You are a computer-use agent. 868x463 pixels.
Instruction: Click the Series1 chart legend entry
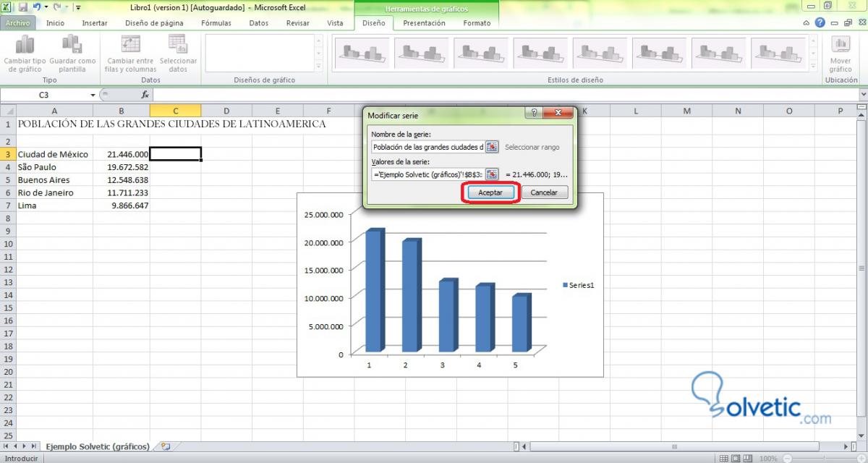click(578, 286)
